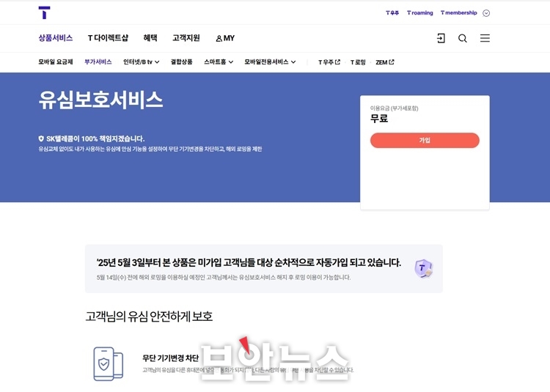Click the 무료 price text
This screenshot has width=550, height=392.
point(379,119)
